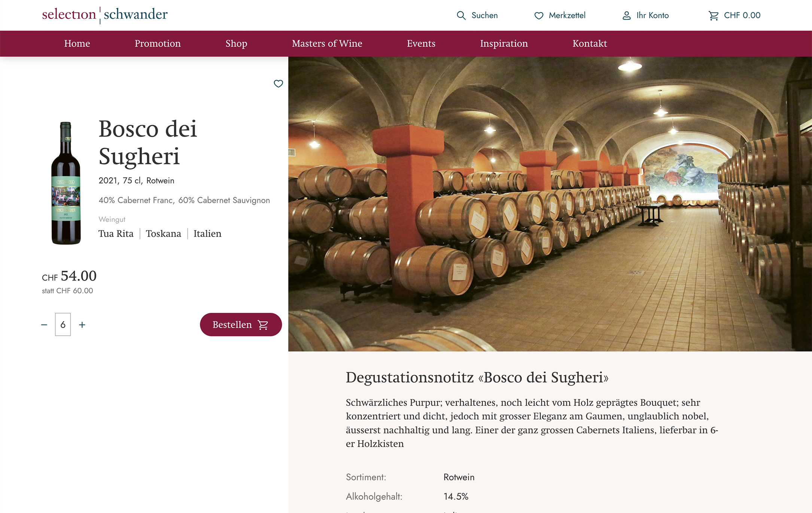Open the Merkzettel wishlist link
The height and width of the screenshot is (513, 812).
coord(567,15)
